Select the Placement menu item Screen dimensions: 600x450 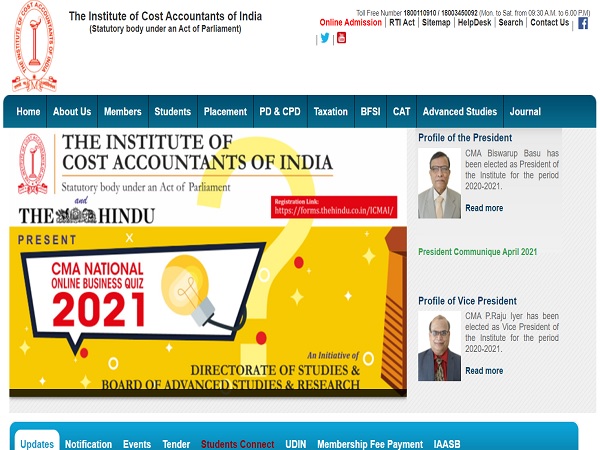click(225, 112)
